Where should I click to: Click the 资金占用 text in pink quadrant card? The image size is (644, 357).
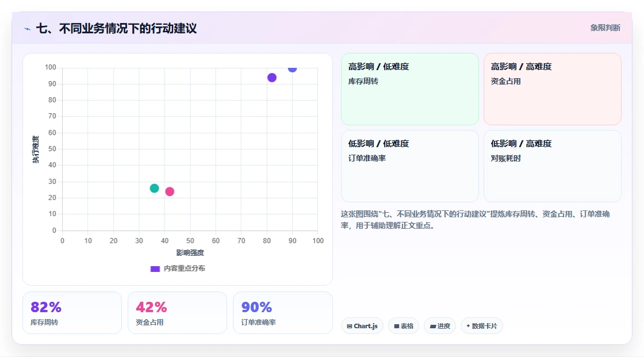click(505, 81)
